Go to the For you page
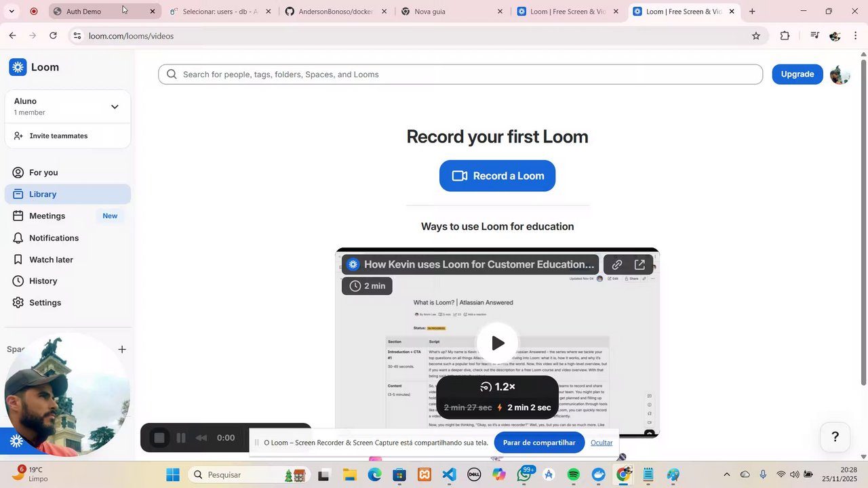 68,172
